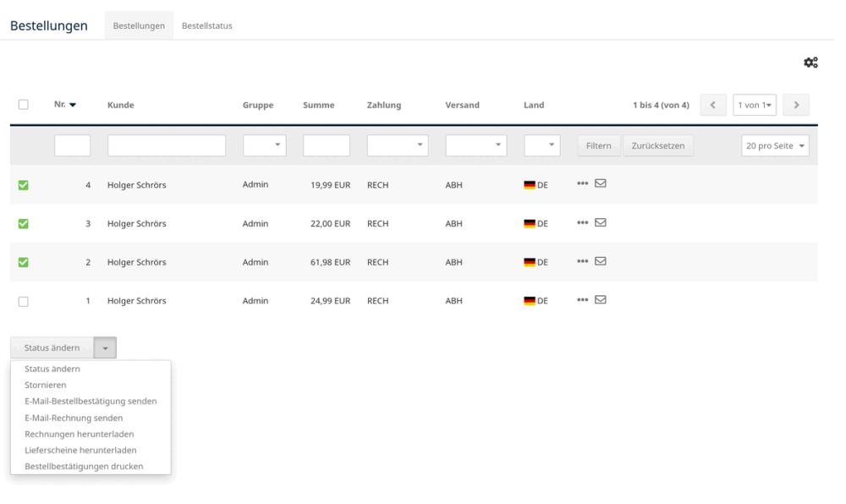Choose E-Mail-Bestellbestätigung senden option

[x=91, y=401]
